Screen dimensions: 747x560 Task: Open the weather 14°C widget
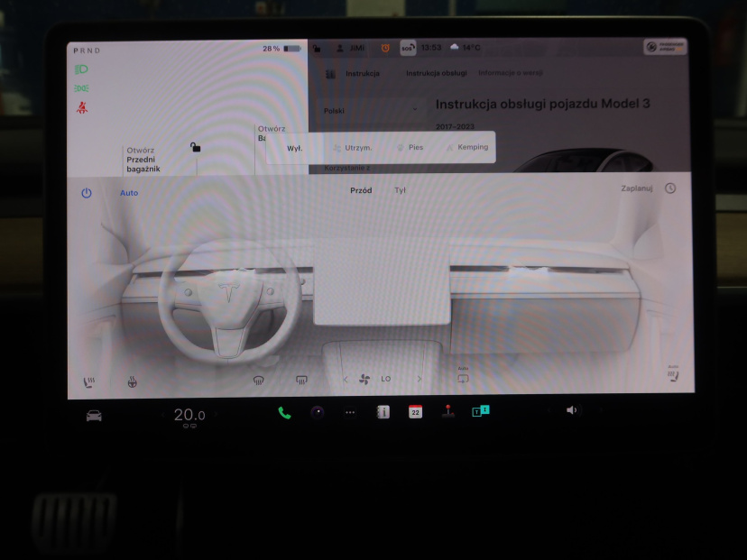coord(465,48)
